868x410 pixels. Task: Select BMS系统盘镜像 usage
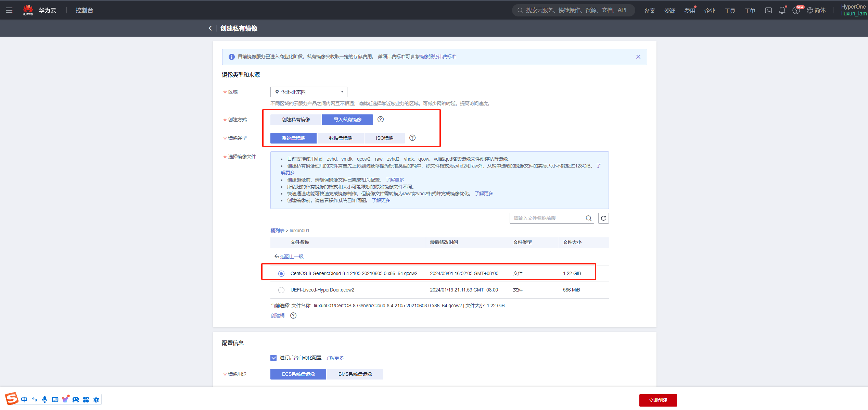(355, 374)
